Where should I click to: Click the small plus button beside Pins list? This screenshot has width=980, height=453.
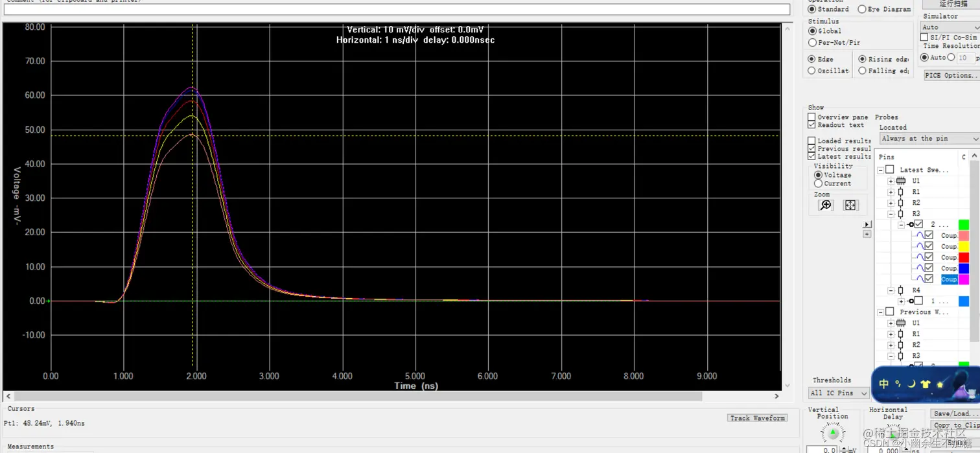click(x=867, y=234)
